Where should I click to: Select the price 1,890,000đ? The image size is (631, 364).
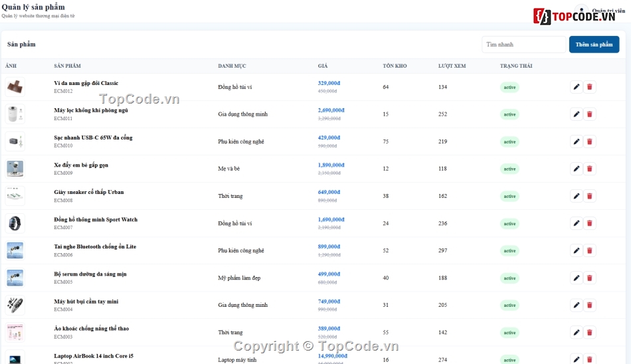click(x=331, y=165)
